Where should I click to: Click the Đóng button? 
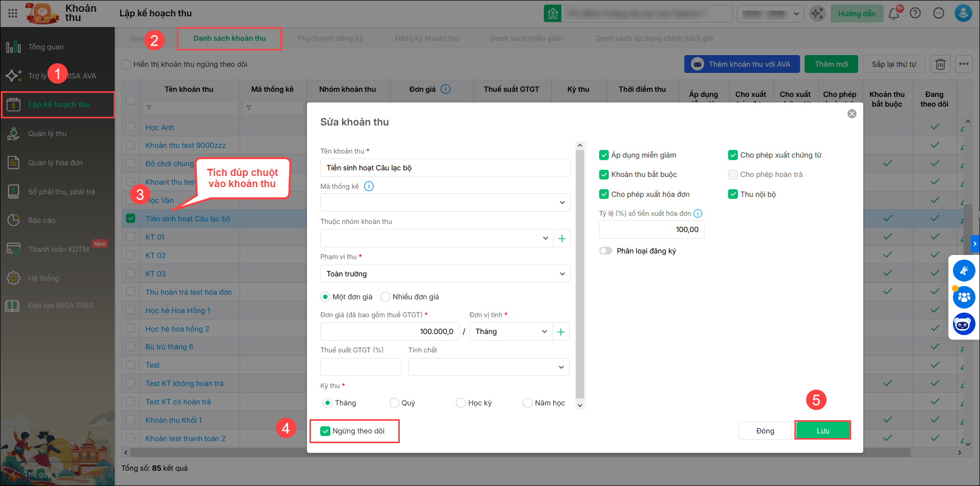(x=765, y=431)
